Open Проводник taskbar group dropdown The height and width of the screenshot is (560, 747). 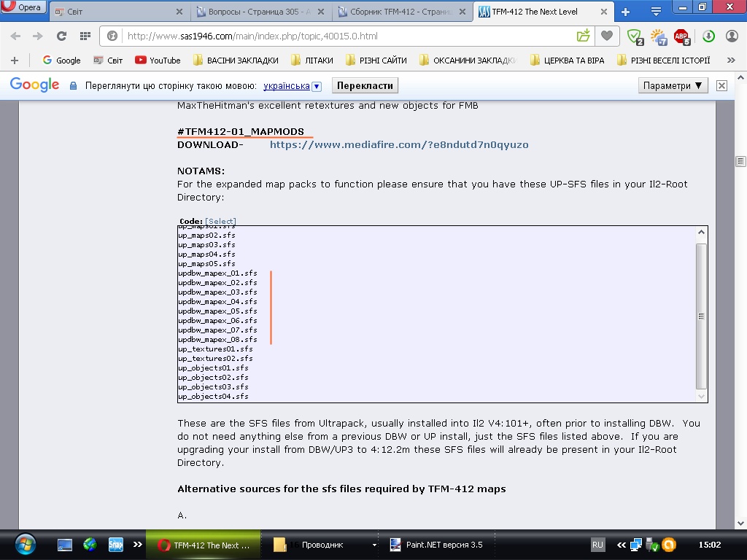coord(374,545)
